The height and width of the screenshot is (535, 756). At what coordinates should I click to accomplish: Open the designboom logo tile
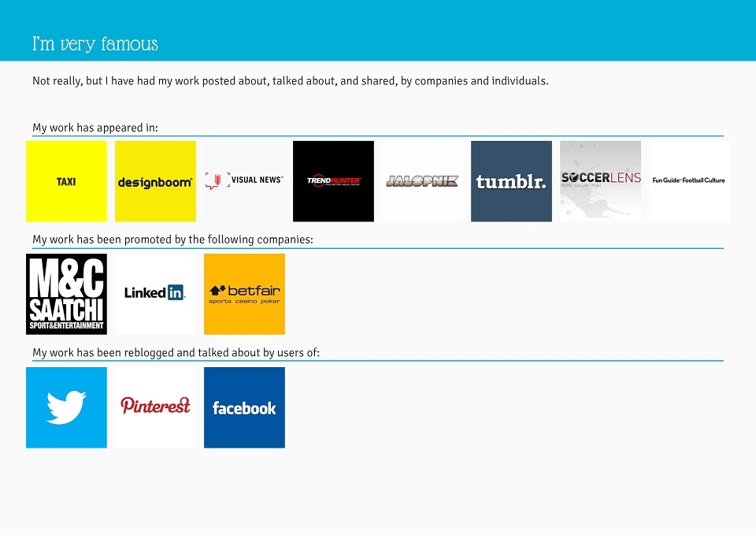point(155,181)
